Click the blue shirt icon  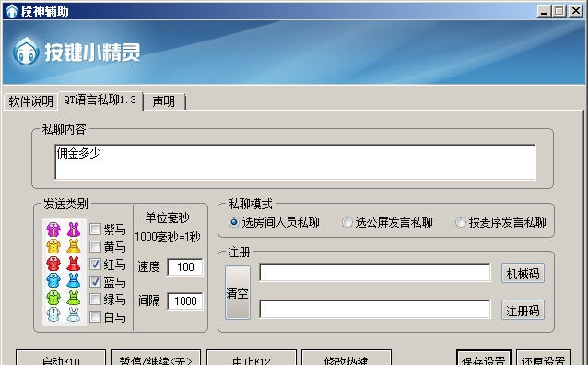click(53, 280)
